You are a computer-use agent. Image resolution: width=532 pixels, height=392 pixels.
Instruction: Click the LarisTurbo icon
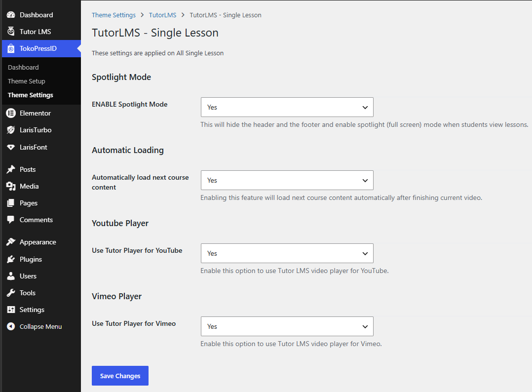tap(11, 130)
